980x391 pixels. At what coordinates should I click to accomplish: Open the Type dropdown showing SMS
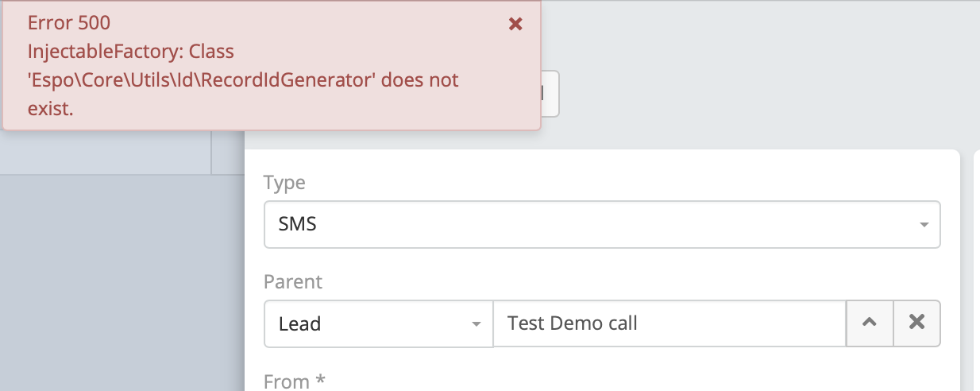click(x=601, y=224)
